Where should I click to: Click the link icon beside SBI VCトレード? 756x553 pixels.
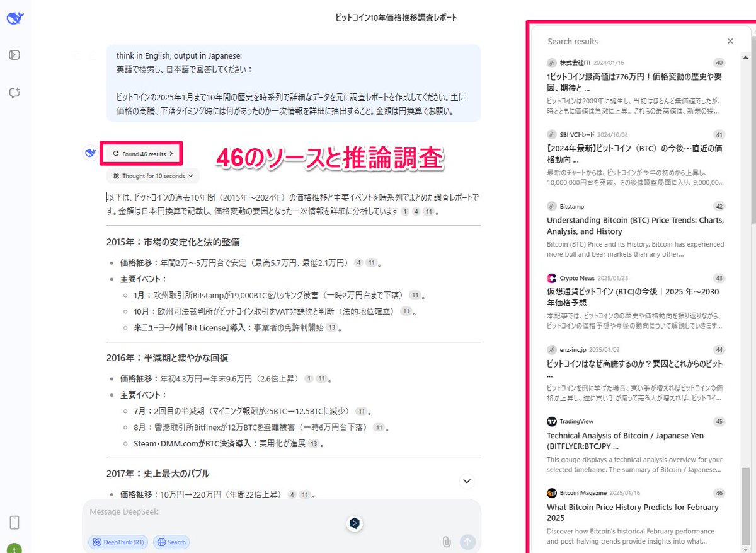(552, 134)
